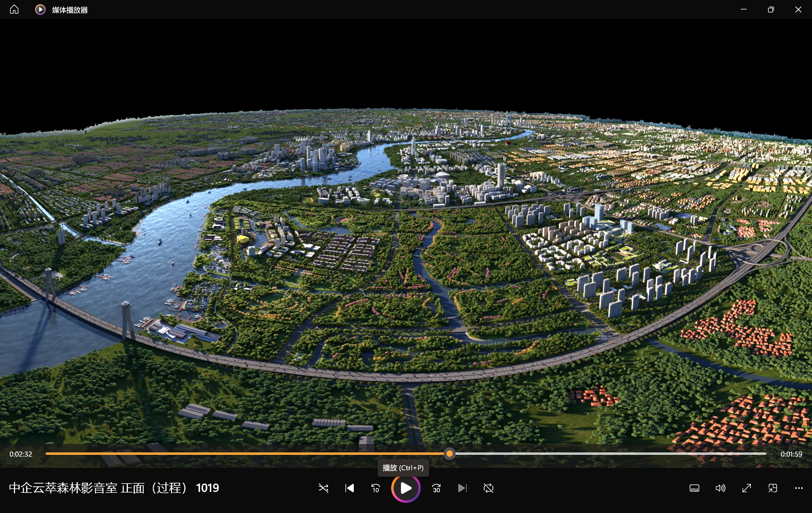Jump to the next track
812x513 pixels.
(462, 488)
